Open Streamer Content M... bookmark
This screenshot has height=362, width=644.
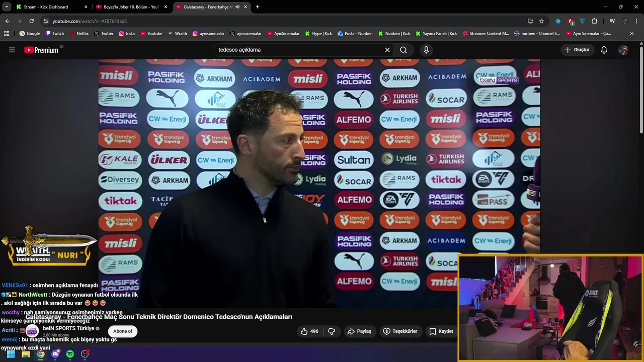[486, 34]
